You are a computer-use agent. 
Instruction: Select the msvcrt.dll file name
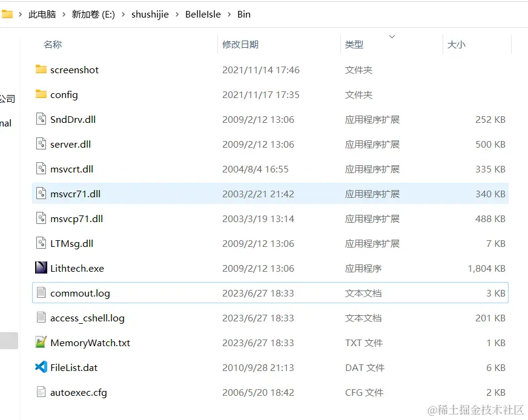71,169
